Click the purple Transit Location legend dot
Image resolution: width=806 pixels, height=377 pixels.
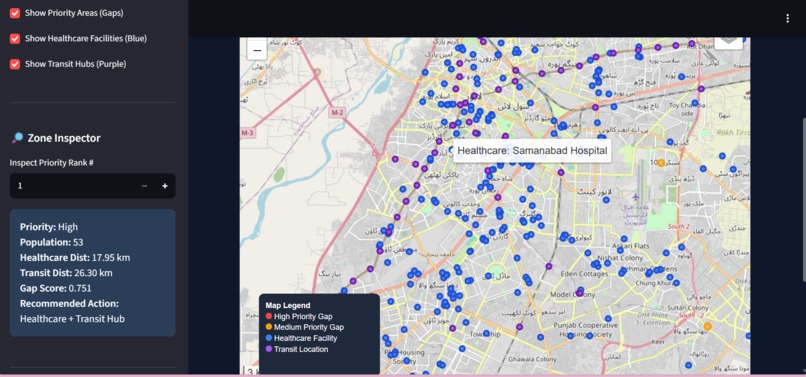coord(268,349)
